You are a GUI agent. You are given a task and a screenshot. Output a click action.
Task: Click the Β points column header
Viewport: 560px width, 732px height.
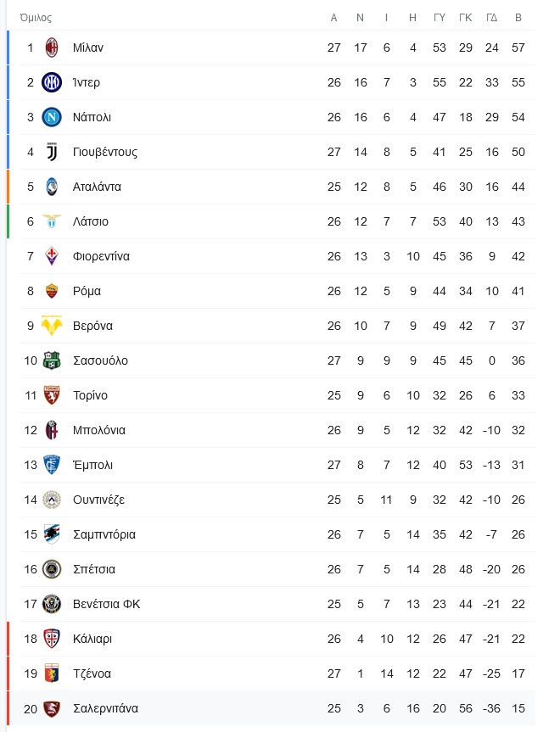(518, 18)
